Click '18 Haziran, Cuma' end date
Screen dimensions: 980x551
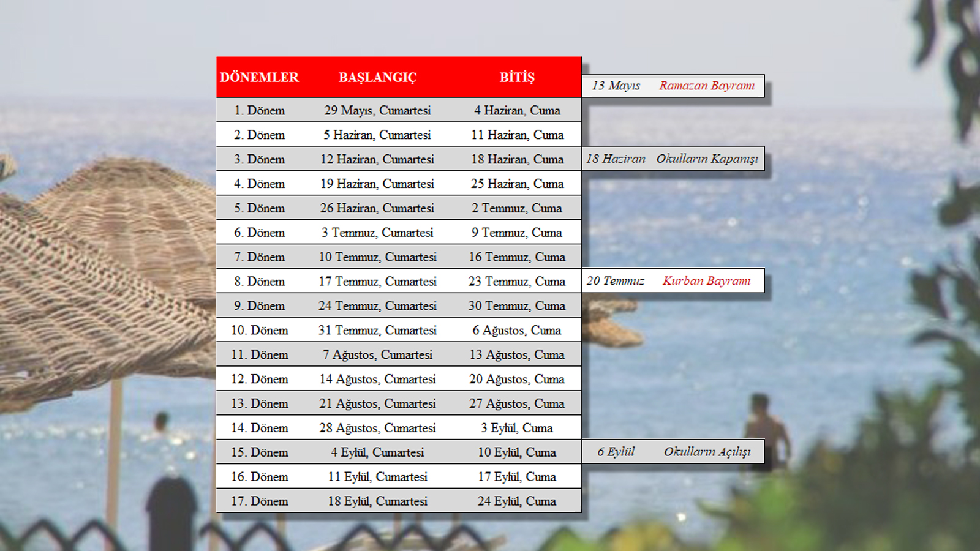pos(517,160)
